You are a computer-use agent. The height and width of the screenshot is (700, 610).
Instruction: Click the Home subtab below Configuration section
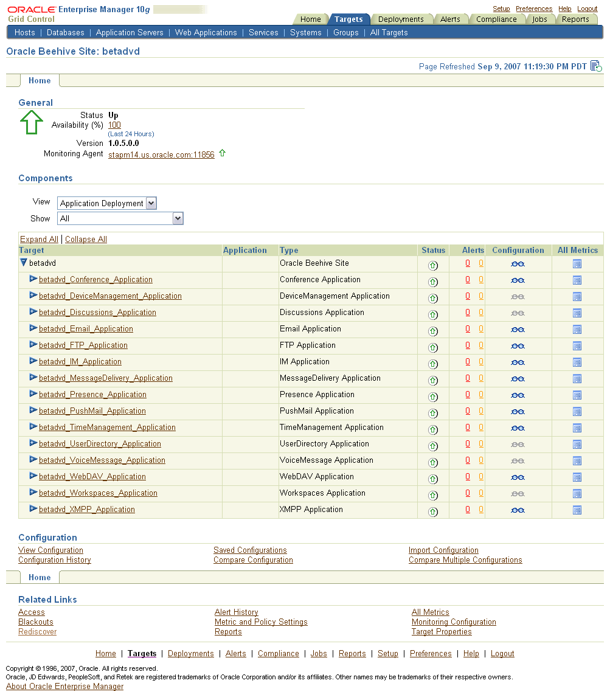[x=40, y=577]
